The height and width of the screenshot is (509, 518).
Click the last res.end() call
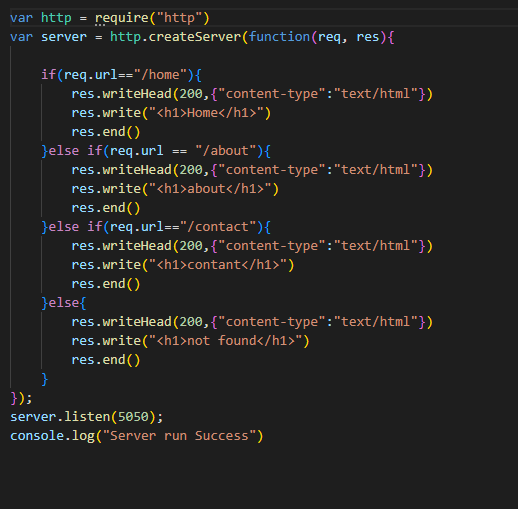(106, 360)
